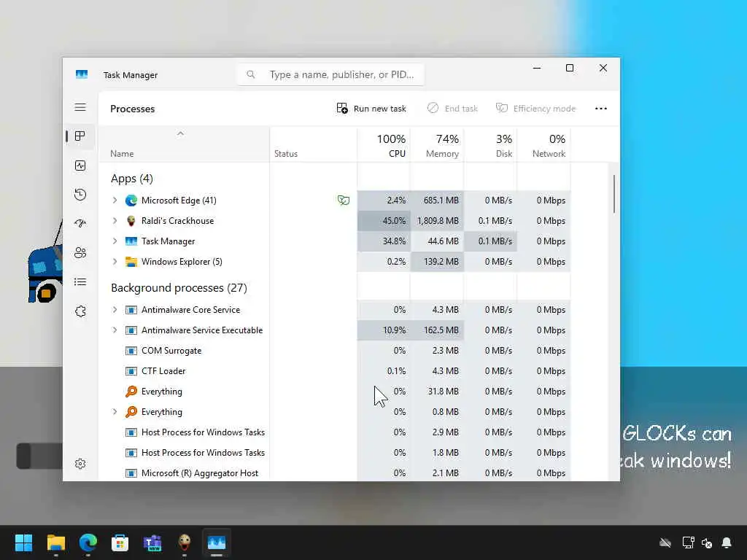Sort processes by Network column
The image size is (747, 560).
point(544,145)
